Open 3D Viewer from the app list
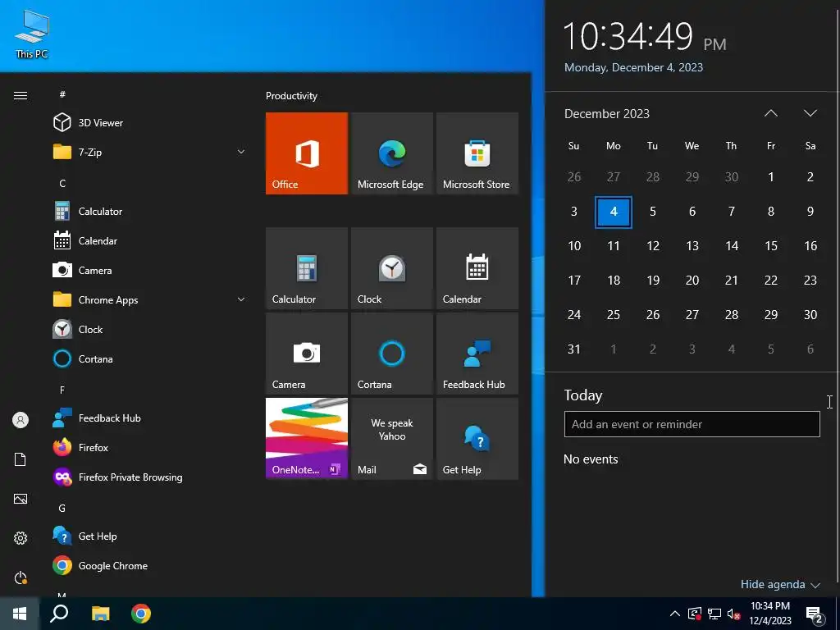 (150, 123)
